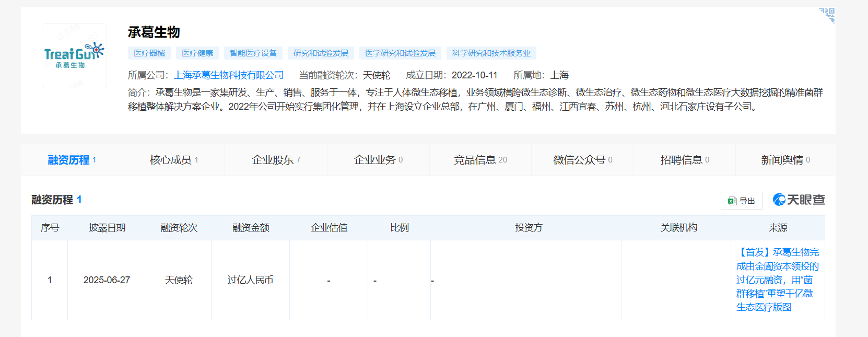Image resolution: width=868 pixels, height=337 pixels.
Task: Select the 科学研究和技术服务业 tag
Action: [491, 53]
